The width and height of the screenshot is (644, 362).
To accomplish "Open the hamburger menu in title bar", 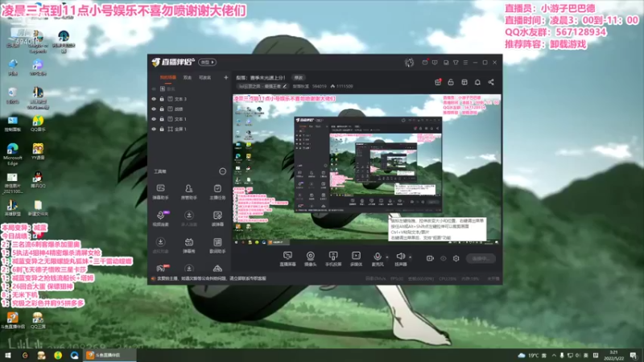I will click(465, 63).
